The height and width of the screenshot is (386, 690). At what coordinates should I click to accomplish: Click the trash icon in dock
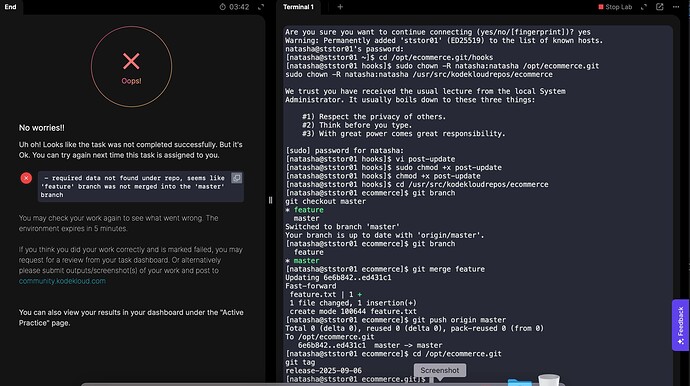point(549,380)
